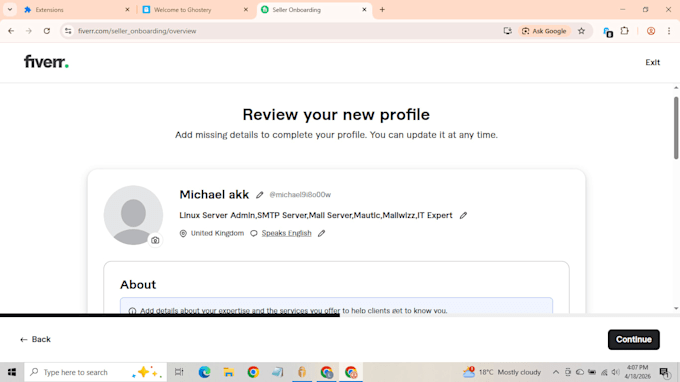Open Task View on the taskbar
This screenshot has height=382, width=680.
click(x=179, y=372)
